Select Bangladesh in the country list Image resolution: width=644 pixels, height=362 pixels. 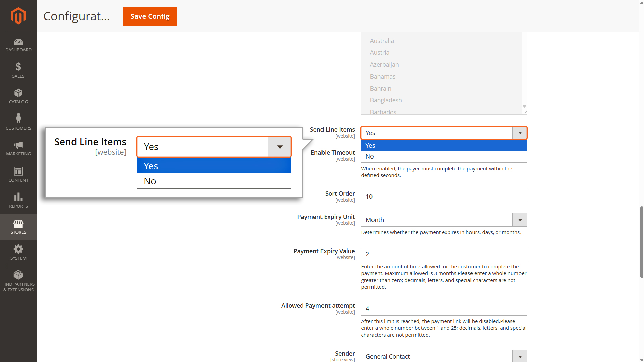tap(386, 100)
